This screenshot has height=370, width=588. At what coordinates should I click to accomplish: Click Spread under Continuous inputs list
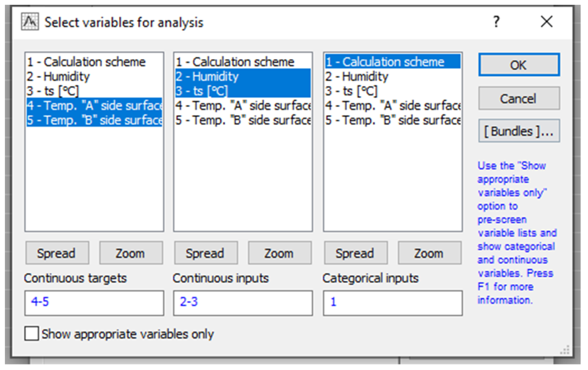click(206, 253)
